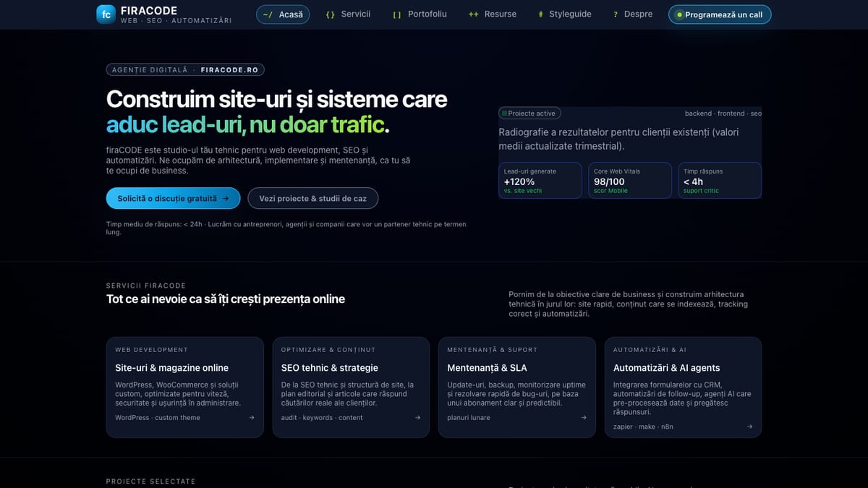
Task: Click arrow on zapier · make · n8n row
Action: click(x=750, y=427)
